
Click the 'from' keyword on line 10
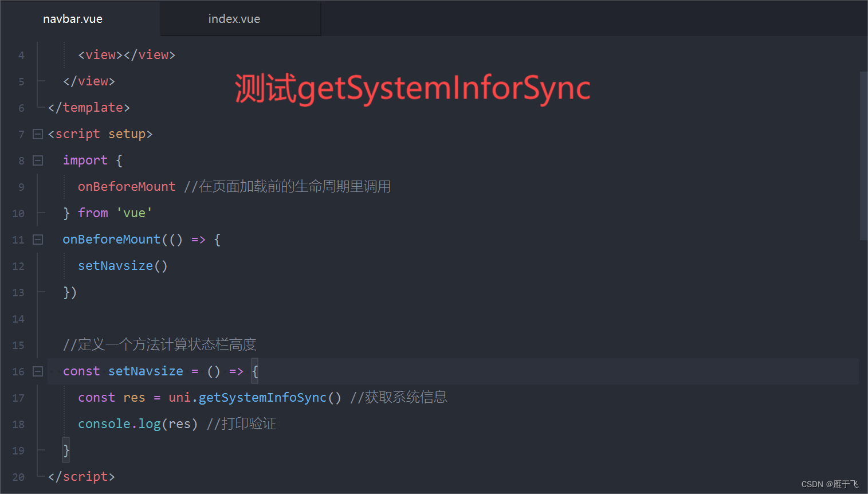[x=93, y=213]
